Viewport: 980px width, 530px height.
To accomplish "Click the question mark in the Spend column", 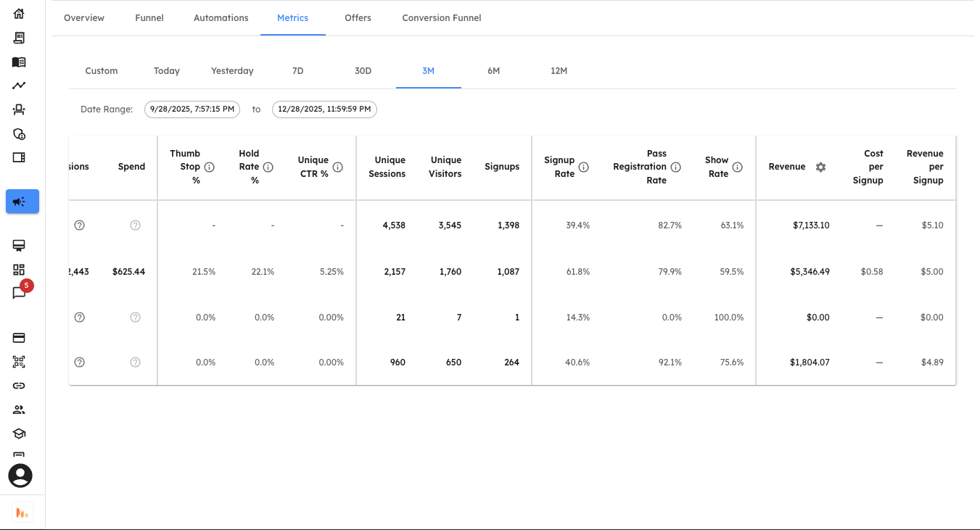I will 135,225.
